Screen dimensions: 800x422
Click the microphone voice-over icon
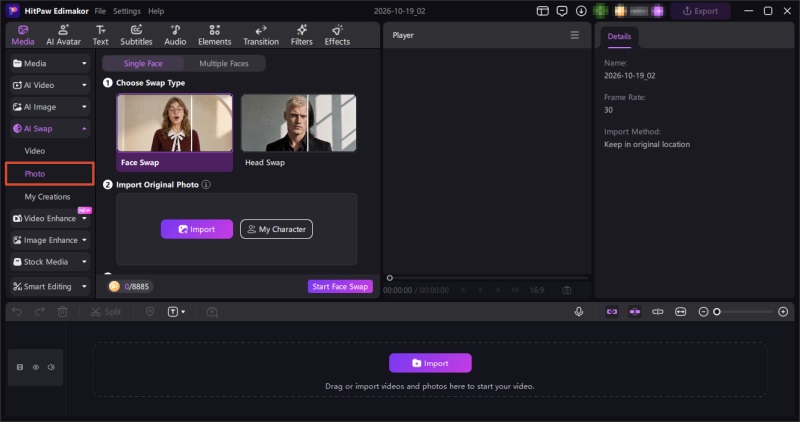[x=579, y=311]
